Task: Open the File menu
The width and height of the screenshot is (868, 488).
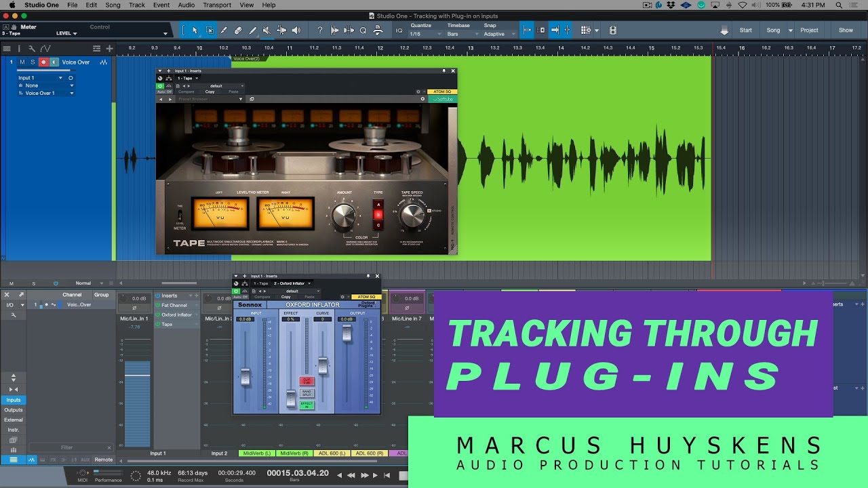Action: point(72,5)
